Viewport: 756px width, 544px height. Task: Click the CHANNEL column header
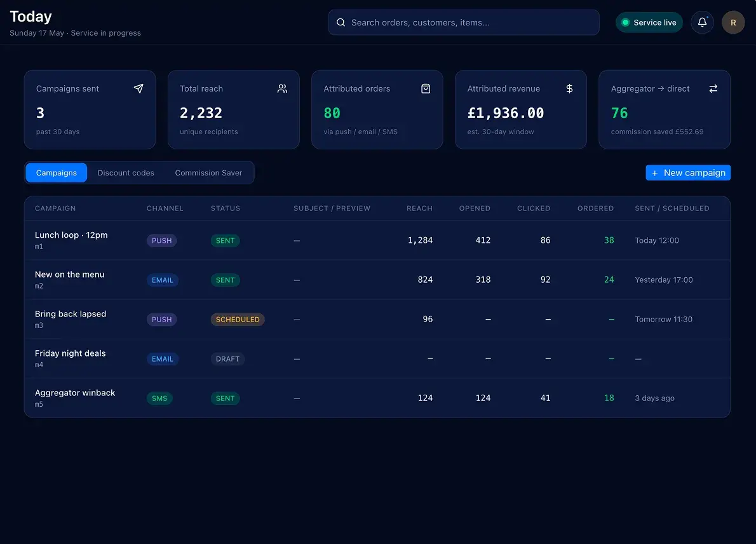coord(165,208)
